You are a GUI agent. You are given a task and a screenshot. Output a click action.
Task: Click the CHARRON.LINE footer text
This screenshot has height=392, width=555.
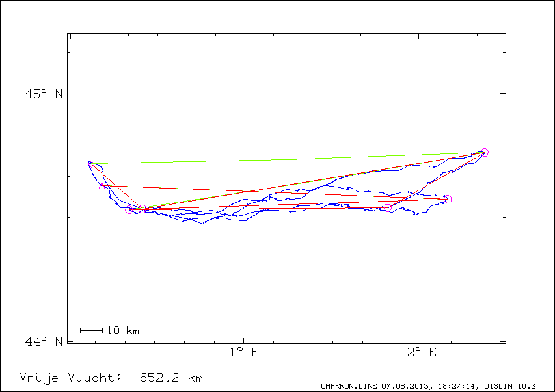point(350,386)
